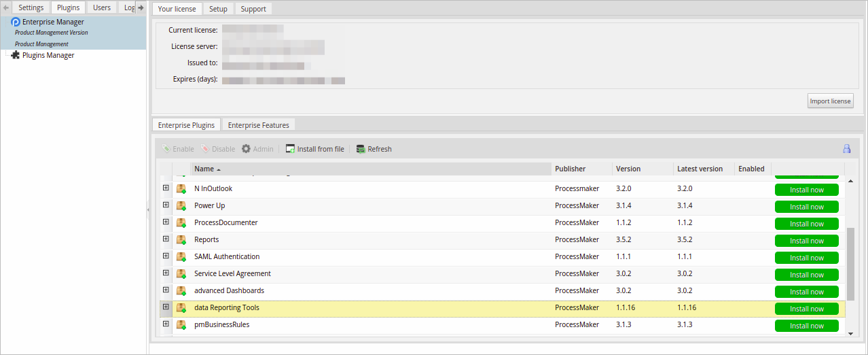Expand the ProcessDocumenter row details
Viewport: 868px width, 355px height.
[x=166, y=222]
